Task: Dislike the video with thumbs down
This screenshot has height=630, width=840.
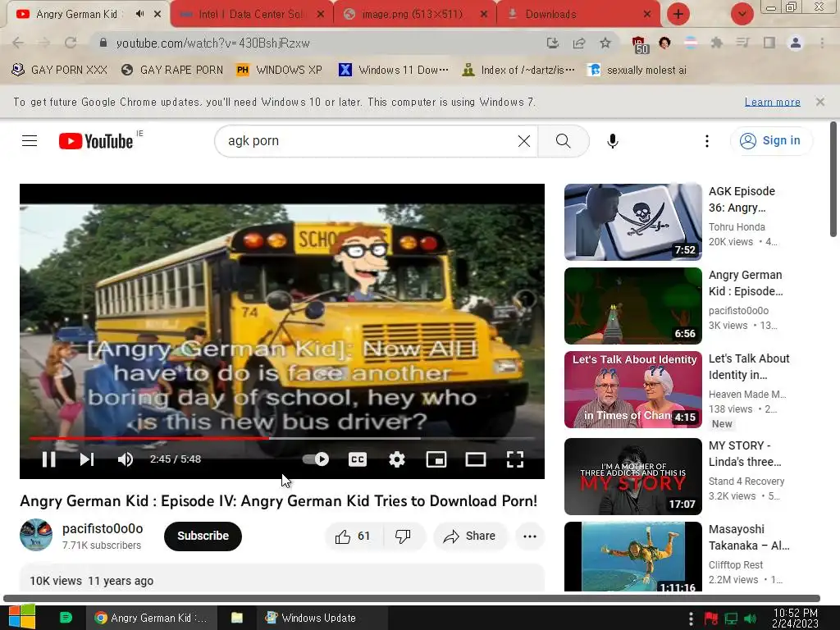Action: (404, 536)
